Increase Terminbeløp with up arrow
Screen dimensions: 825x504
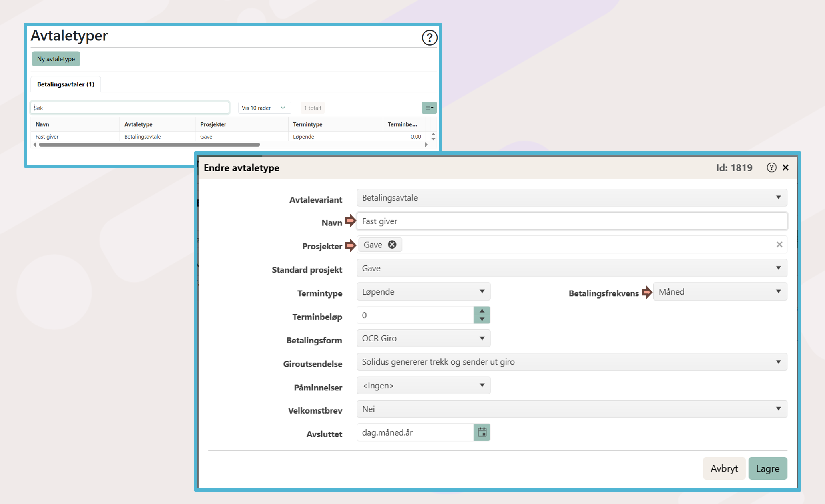click(482, 311)
